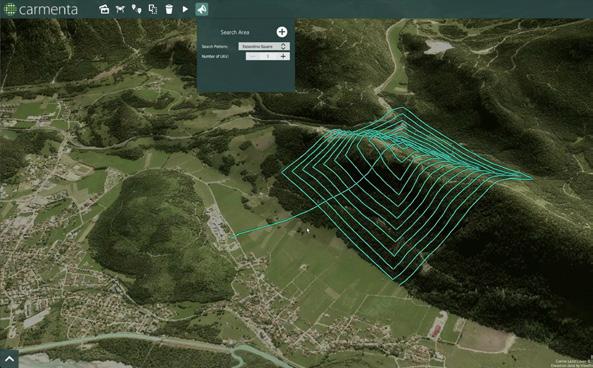The width and height of the screenshot is (593, 368).
Task: Click the Carmenta brand name text
Action: 48,9
